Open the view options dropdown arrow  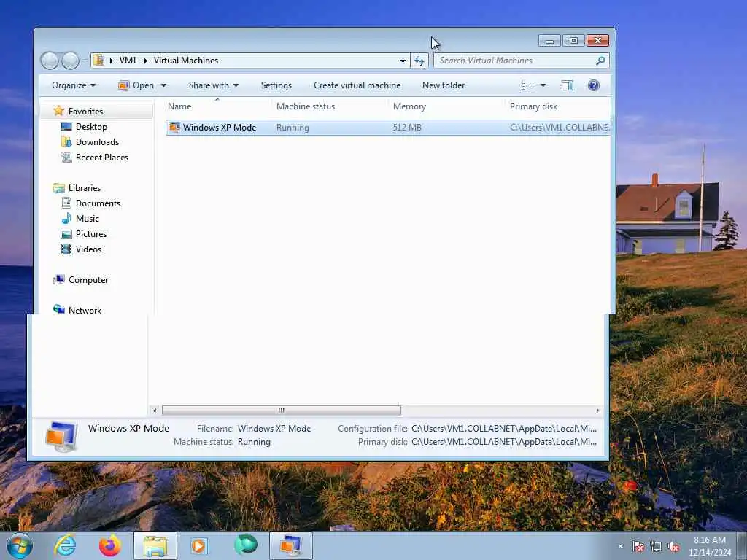tap(543, 85)
